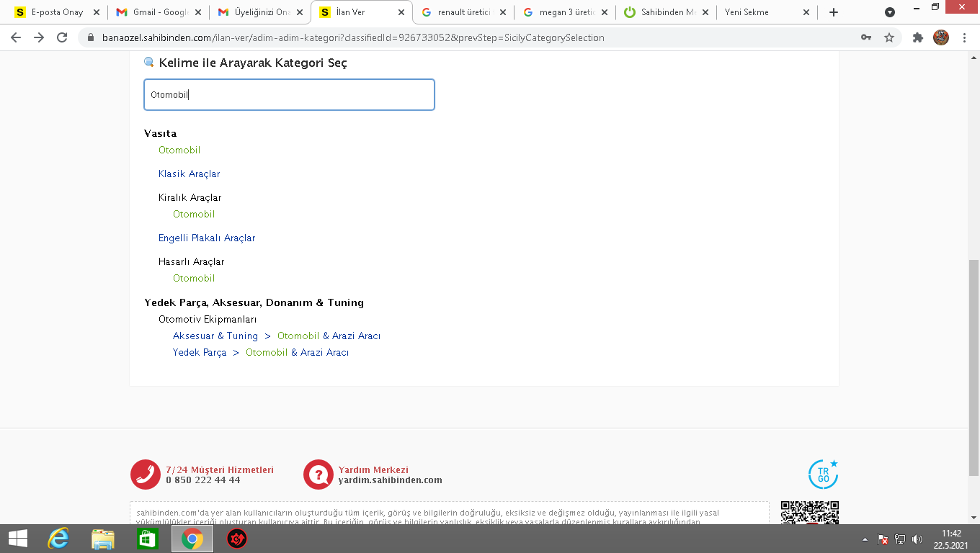This screenshot has height=553, width=980.
Task: Click the page's vertical scrollbar thumb
Action: click(x=974, y=367)
